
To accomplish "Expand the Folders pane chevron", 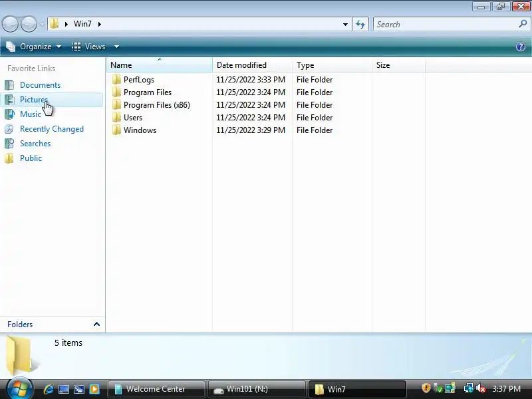I will (x=96, y=325).
